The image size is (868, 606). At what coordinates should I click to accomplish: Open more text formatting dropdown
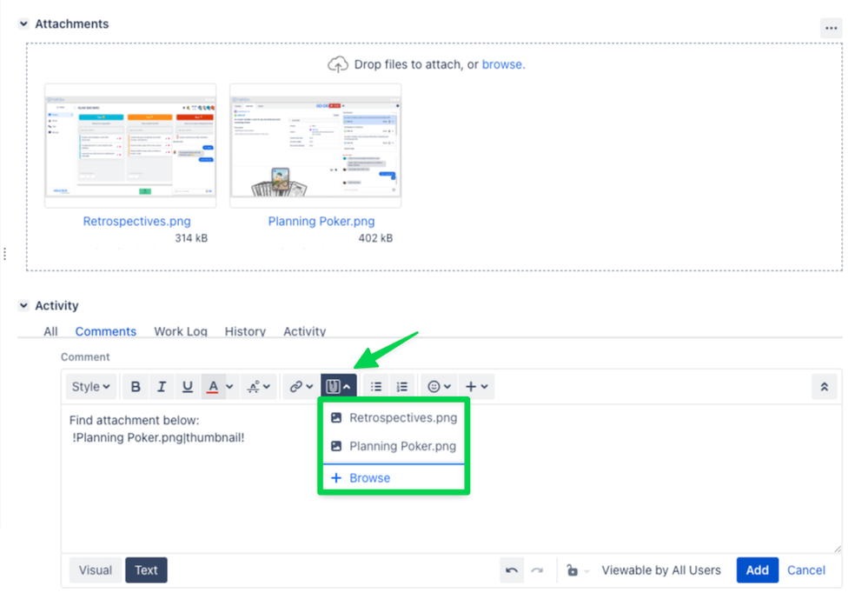[259, 387]
